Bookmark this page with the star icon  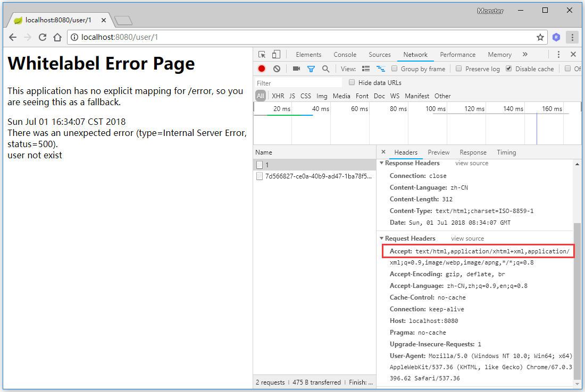540,37
